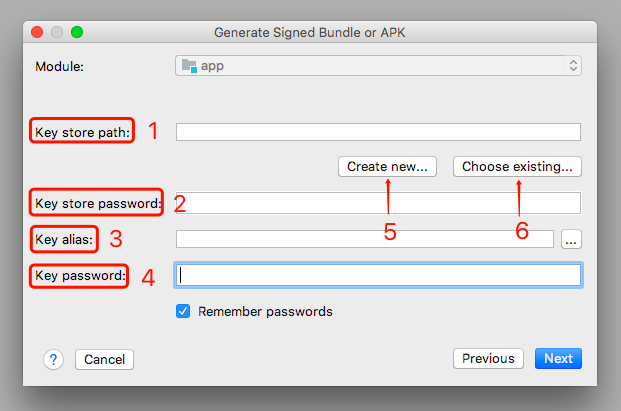Click the app module folder icon

(x=188, y=66)
